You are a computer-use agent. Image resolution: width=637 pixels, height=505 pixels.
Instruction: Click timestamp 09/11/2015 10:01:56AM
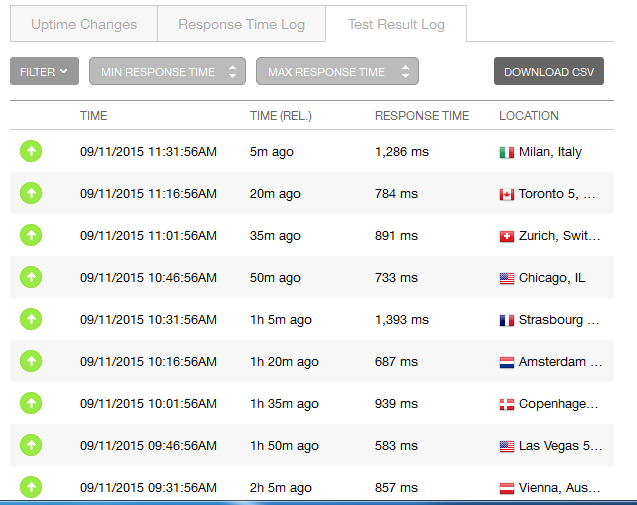[x=148, y=403]
